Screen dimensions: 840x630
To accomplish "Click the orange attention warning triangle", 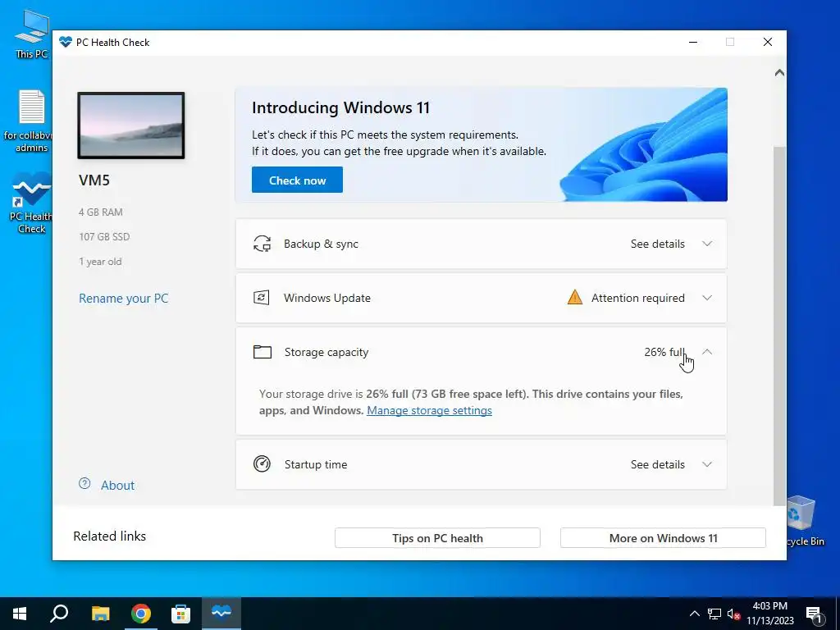I will point(575,297).
